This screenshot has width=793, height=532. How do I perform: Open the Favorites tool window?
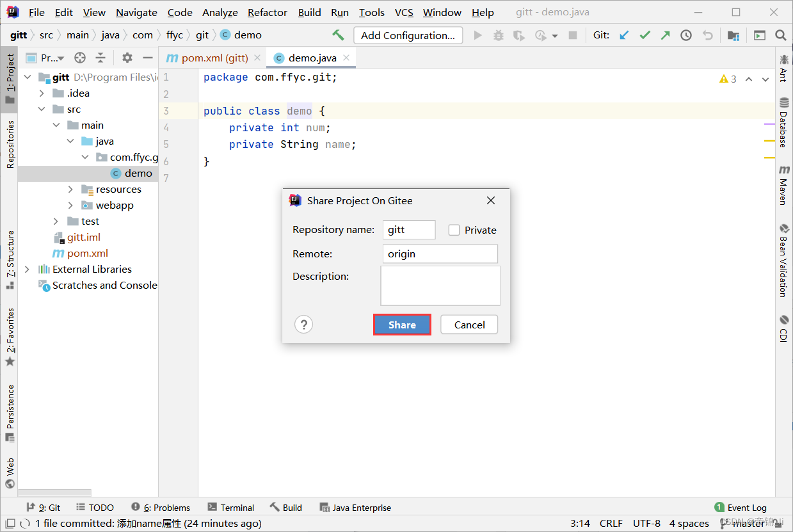(x=10, y=337)
